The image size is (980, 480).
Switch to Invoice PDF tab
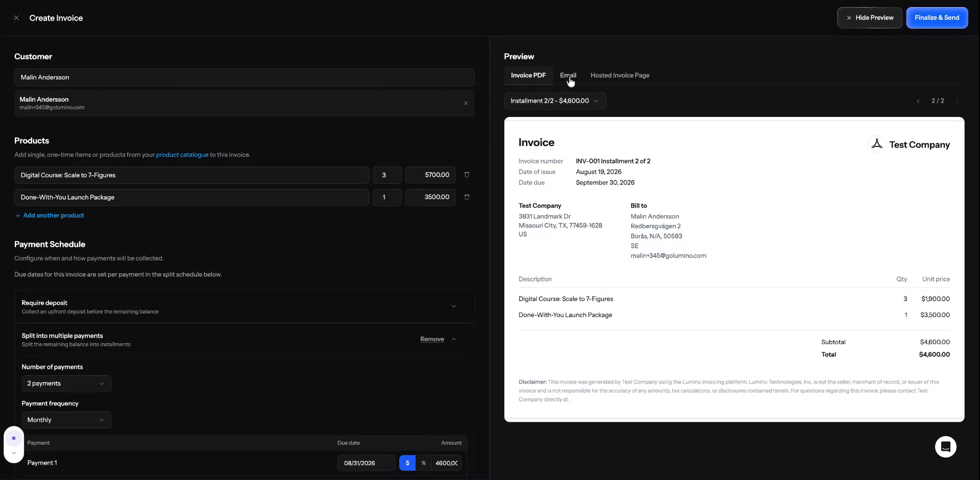tap(528, 75)
